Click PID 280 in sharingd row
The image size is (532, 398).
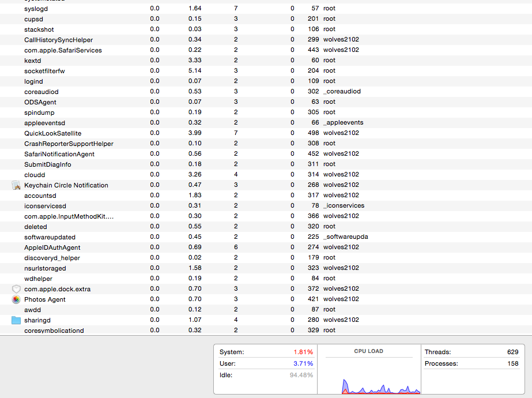[x=313, y=320]
